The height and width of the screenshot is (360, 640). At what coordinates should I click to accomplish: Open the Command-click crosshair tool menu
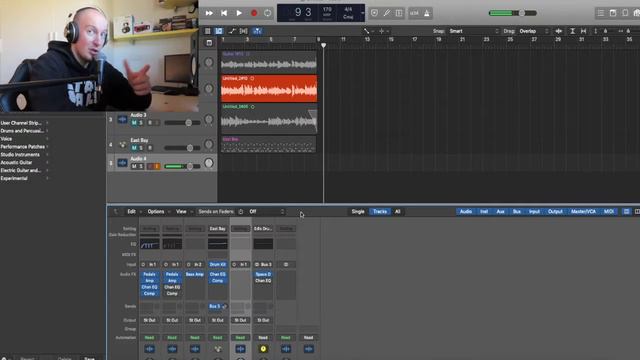(383, 31)
